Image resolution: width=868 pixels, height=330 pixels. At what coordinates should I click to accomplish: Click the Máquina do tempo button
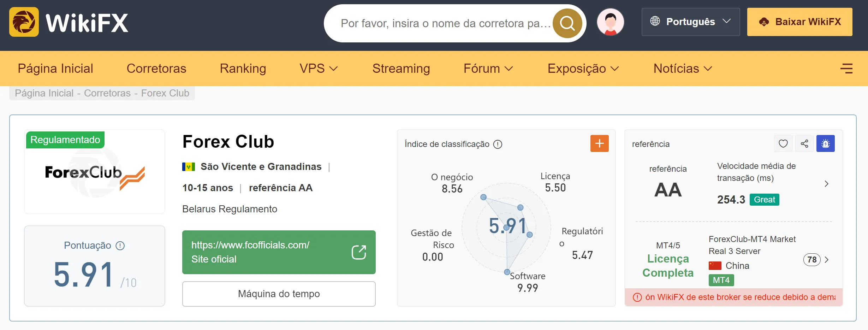point(279,294)
